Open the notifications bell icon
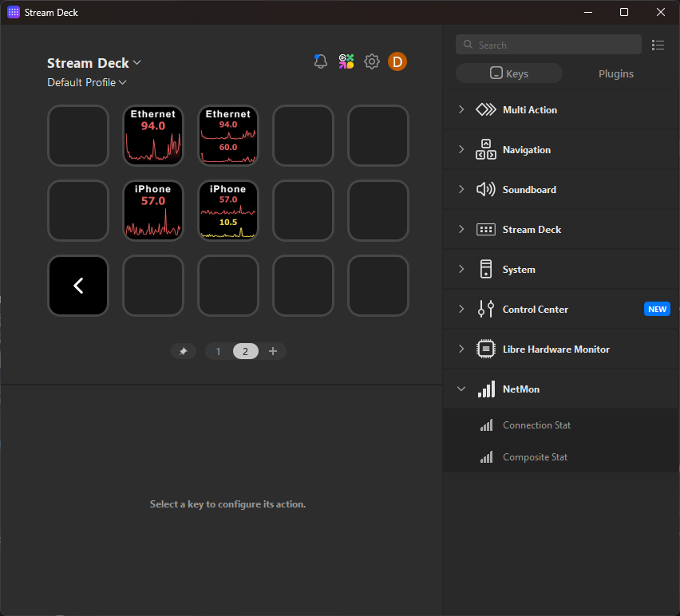This screenshot has width=680, height=616. [321, 61]
